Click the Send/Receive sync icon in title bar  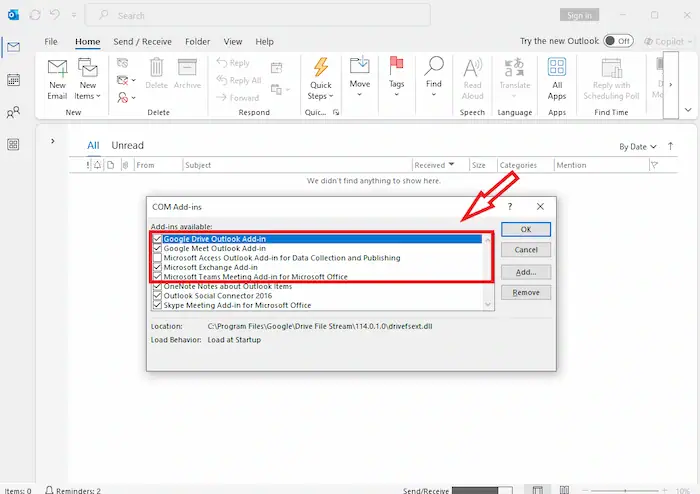tap(35, 15)
